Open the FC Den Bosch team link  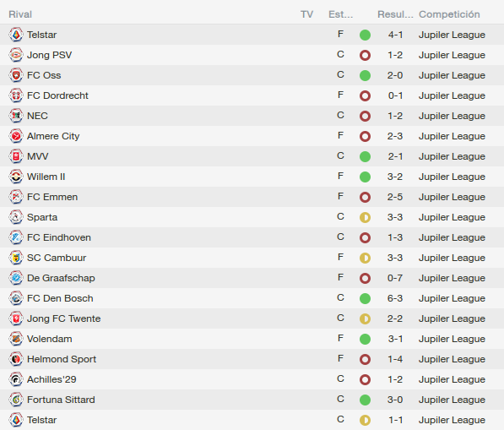tap(60, 298)
